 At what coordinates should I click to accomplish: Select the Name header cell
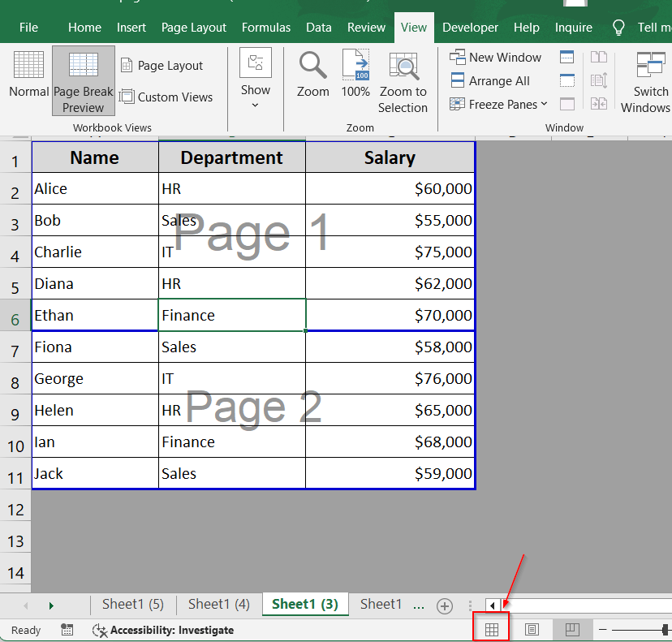coord(95,157)
